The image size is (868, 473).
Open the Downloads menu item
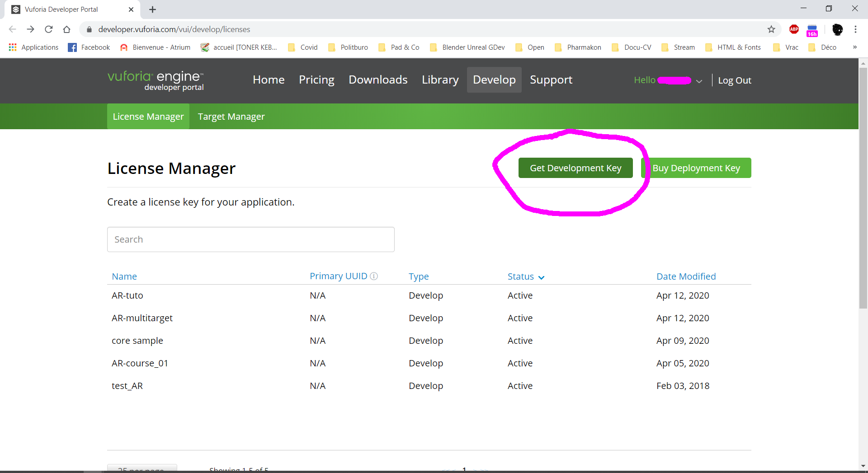click(378, 80)
